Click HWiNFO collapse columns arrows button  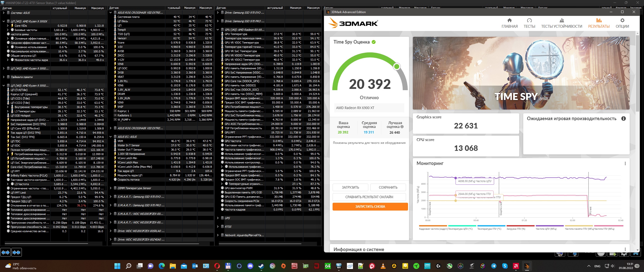point(17,252)
